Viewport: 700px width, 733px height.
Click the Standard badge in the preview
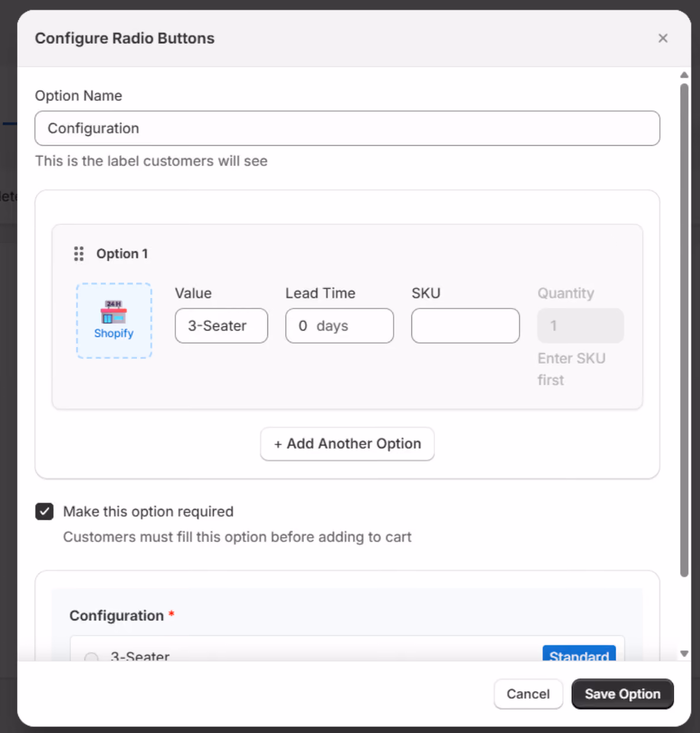(x=579, y=653)
